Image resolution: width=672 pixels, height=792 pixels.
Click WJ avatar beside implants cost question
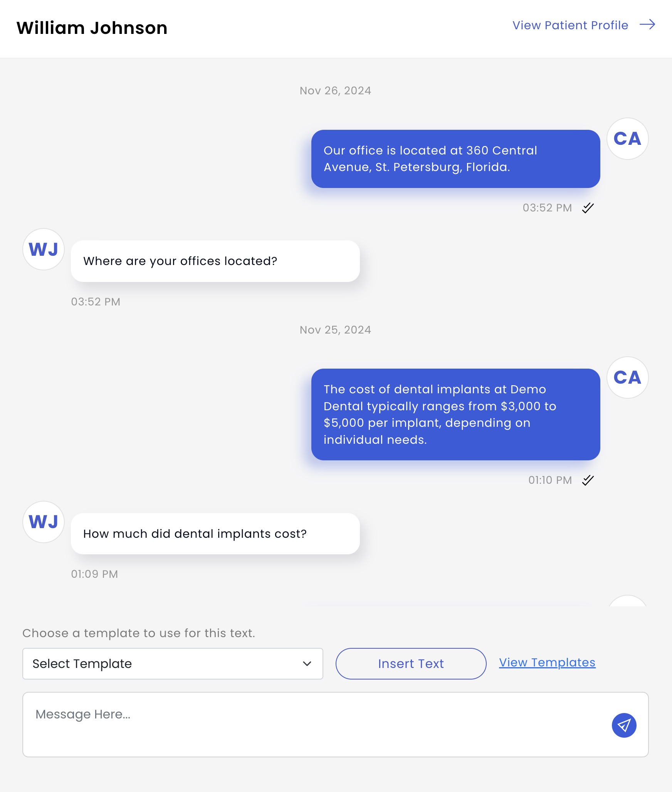44,522
